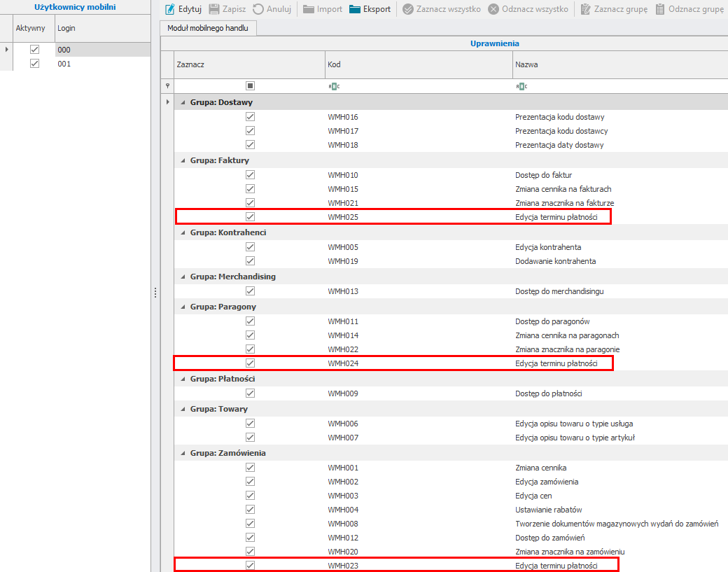Select user login 000 in list
The image size is (728, 572).
click(x=64, y=50)
